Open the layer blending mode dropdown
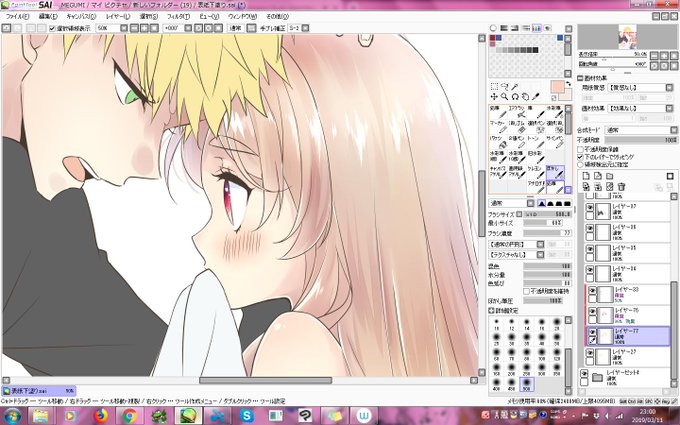 673,130
